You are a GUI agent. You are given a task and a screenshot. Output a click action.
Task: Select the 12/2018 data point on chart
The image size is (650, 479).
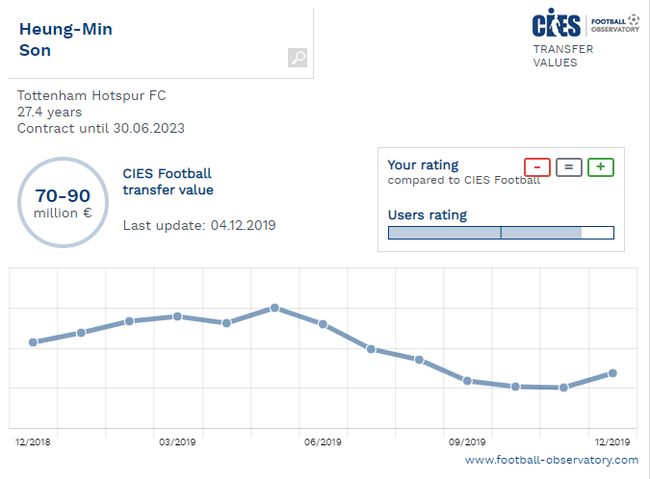33,342
